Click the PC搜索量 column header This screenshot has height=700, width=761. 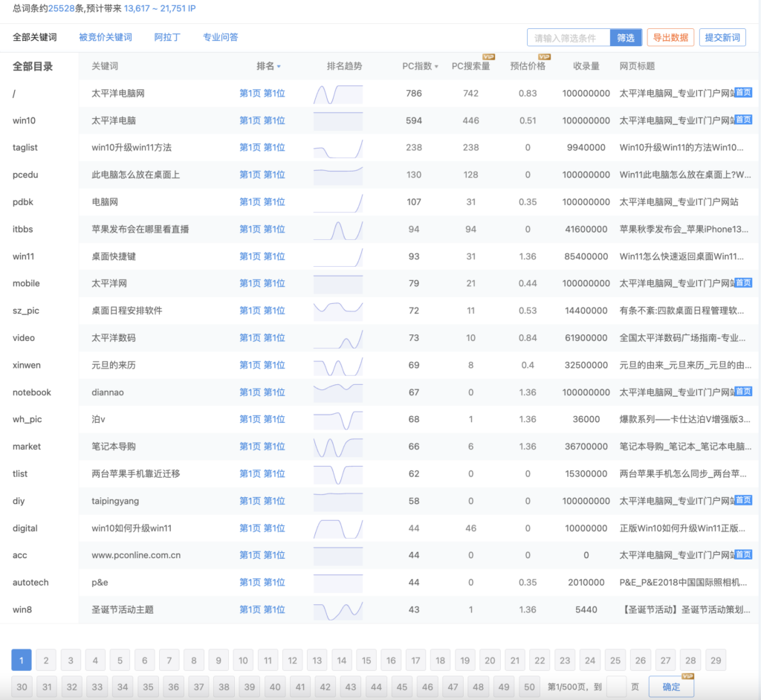pyautogui.click(x=470, y=66)
